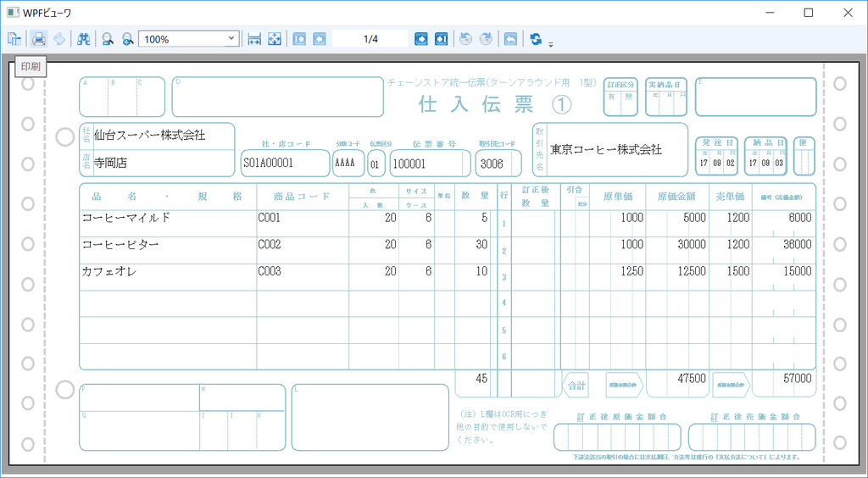The height and width of the screenshot is (478, 868).
Task: Click the slip number 100001
Action: tap(409, 164)
